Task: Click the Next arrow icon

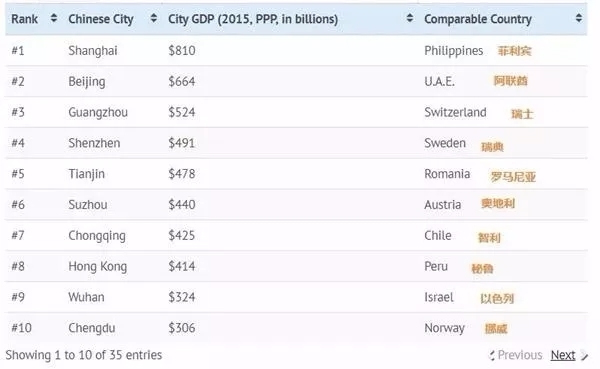Action: tap(584, 356)
